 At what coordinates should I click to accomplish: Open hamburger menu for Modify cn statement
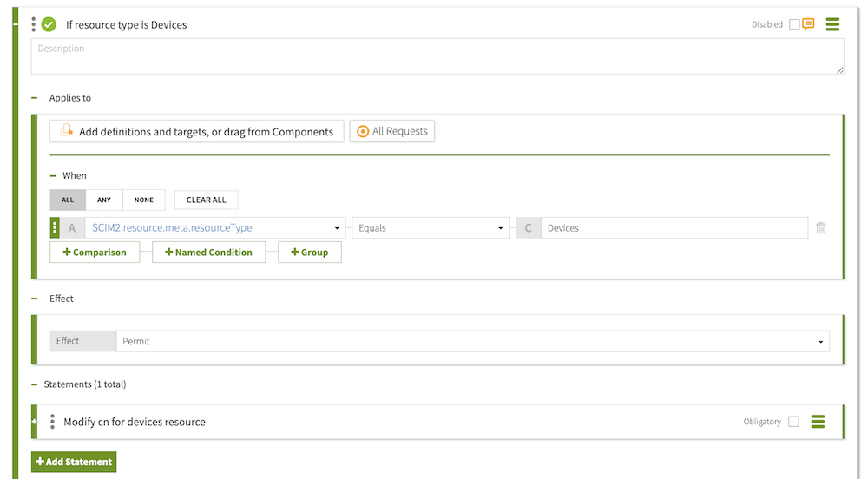point(817,422)
